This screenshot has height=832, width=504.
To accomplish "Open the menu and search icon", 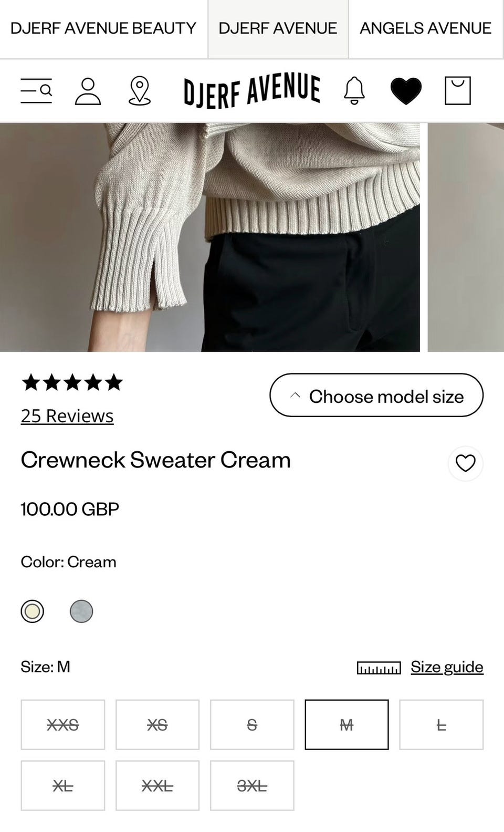I will (x=36, y=91).
